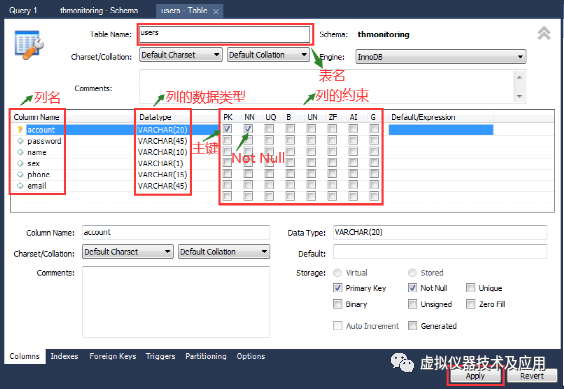Click VARCHAR(10) datatype cell for name

tap(163, 152)
